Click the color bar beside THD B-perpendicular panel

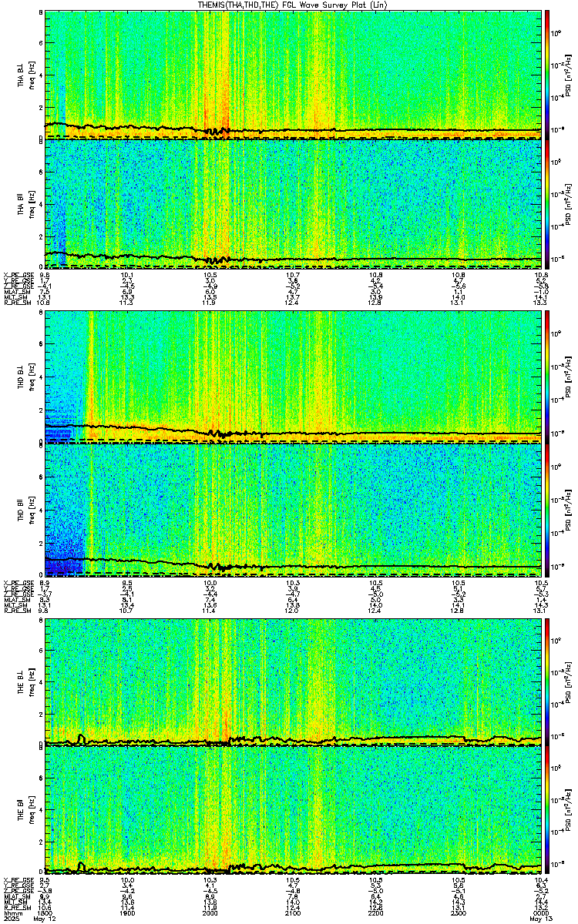(546, 377)
